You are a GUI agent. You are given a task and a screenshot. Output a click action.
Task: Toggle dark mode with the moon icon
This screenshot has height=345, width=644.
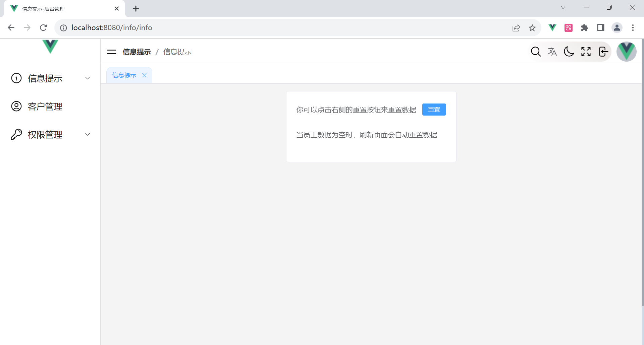[569, 52]
